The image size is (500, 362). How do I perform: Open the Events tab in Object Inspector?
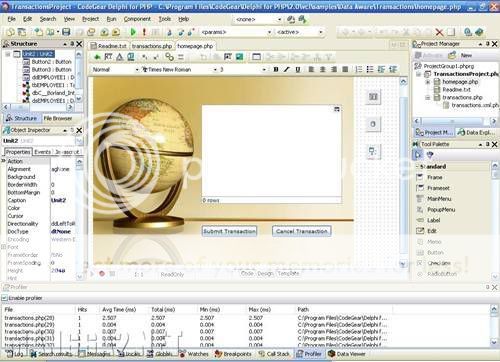pyautogui.click(x=43, y=152)
